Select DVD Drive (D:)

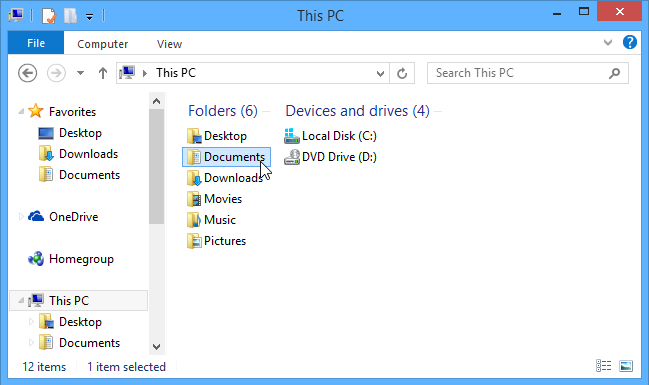(330, 157)
